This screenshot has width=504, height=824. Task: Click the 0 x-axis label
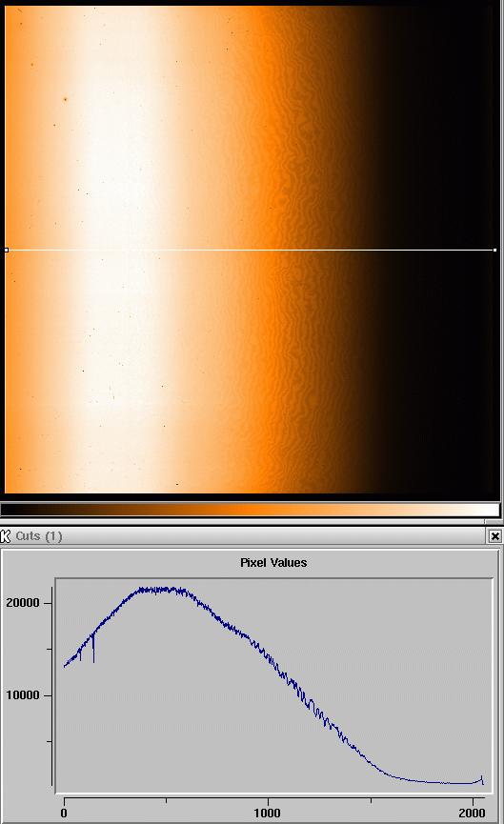point(64,813)
